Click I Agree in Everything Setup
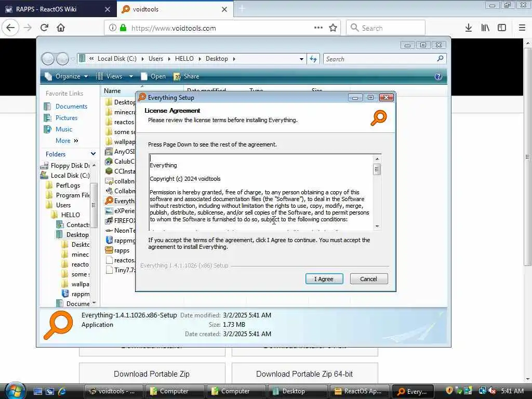 [324, 279]
